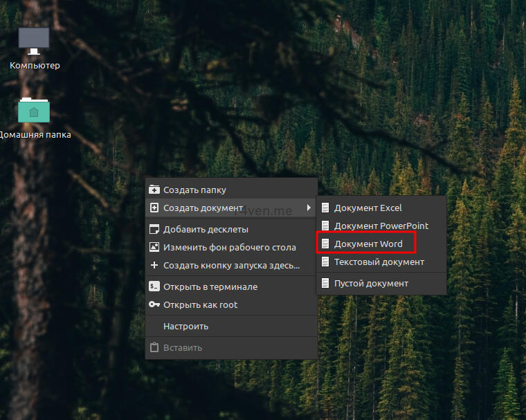Click the terminal icon for Открыть в терминале

coord(154,286)
